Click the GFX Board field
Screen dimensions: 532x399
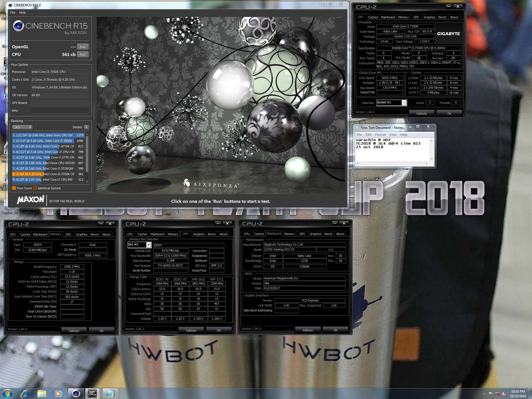click(59, 103)
